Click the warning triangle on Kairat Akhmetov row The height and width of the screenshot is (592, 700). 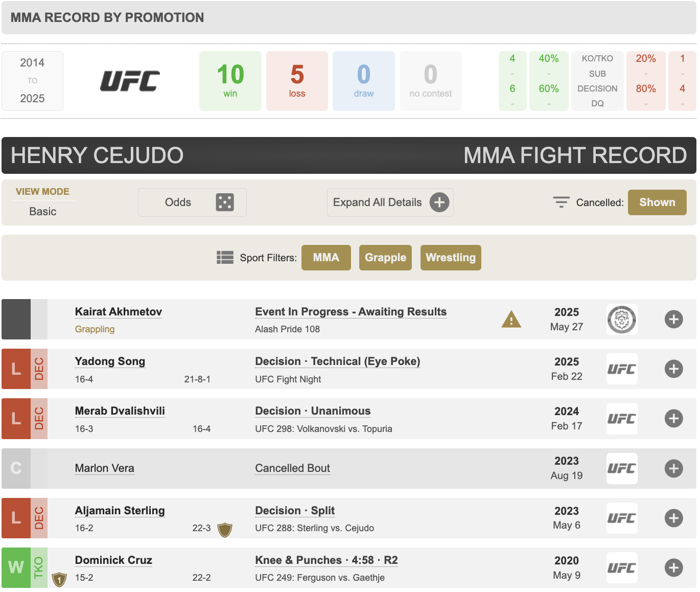(511, 320)
